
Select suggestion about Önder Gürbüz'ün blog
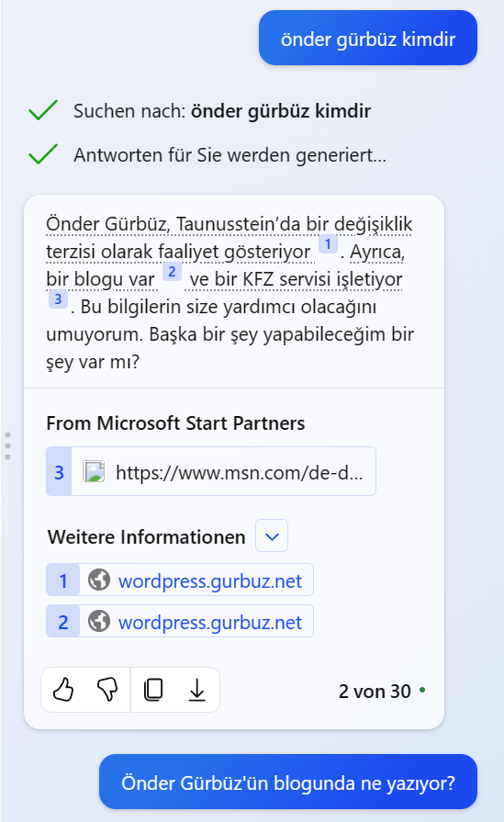point(288,783)
